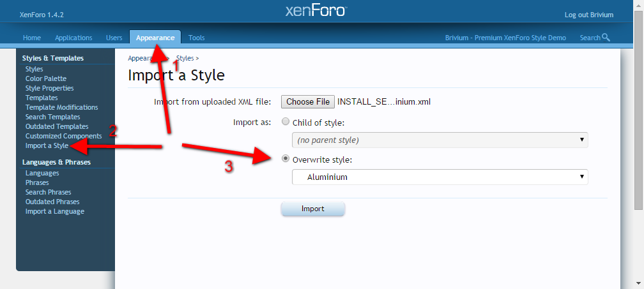Open Phrases in the sidebar
644x289 pixels.
pyautogui.click(x=37, y=182)
